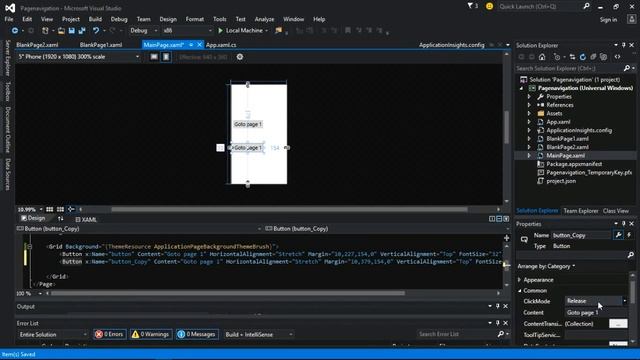Click the Content property input field
Screen dimensions: 640x360
pyautogui.click(x=596, y=313)
